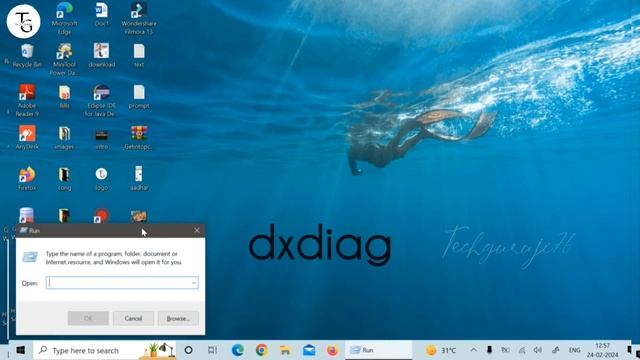Click the Run taskbar button
The height and width of the screenshot is (360, 640).
click(378, 350)
